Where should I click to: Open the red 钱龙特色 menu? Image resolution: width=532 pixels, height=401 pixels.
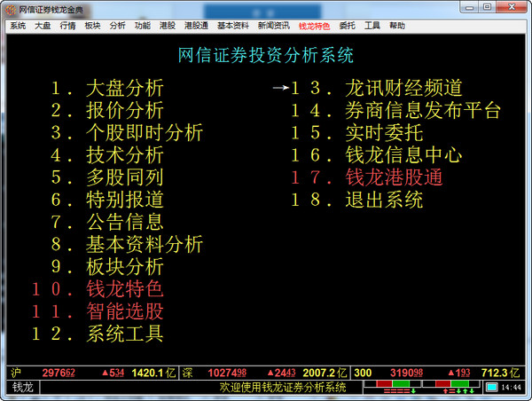click(x=314, y=26)
